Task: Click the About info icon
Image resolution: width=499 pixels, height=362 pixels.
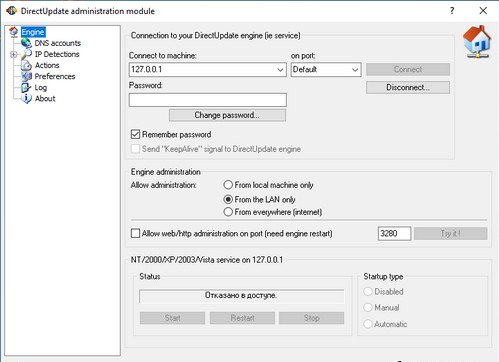Action: [26, 99]
